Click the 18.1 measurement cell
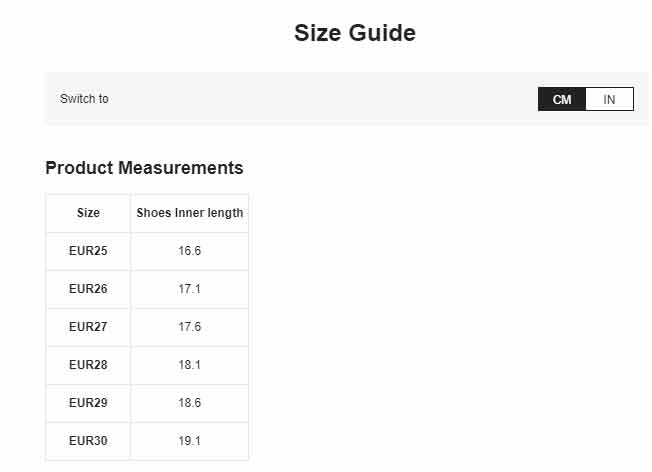The width and height of the screenshot is (652, 472). (190, 365)
